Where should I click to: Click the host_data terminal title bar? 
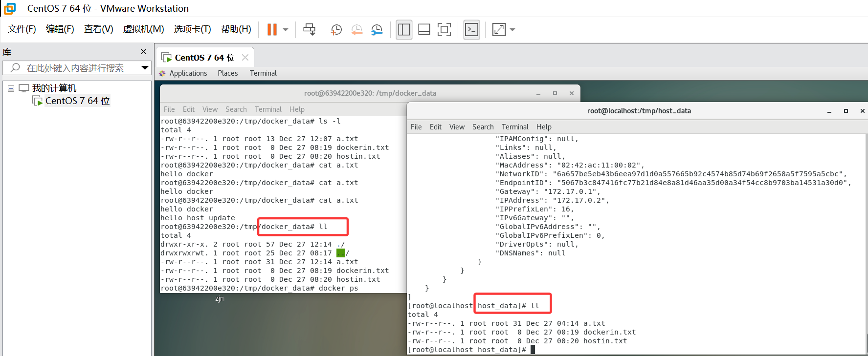point(639,111)
